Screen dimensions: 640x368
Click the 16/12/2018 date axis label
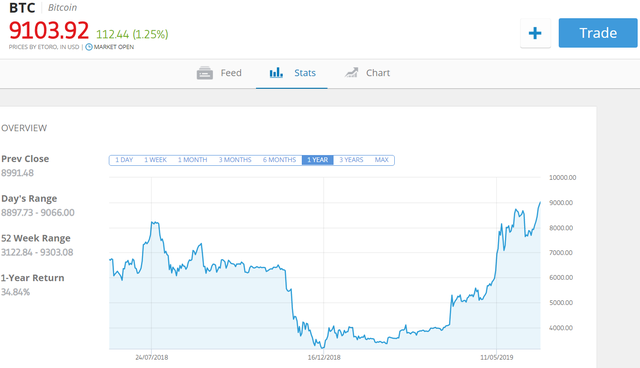[x=324, y=357]
